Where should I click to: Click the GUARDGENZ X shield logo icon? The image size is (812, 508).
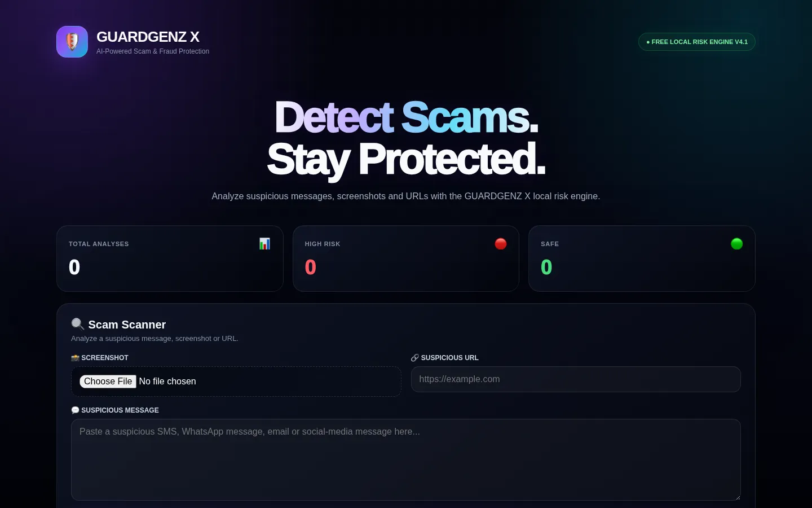(x=72, y=42)
